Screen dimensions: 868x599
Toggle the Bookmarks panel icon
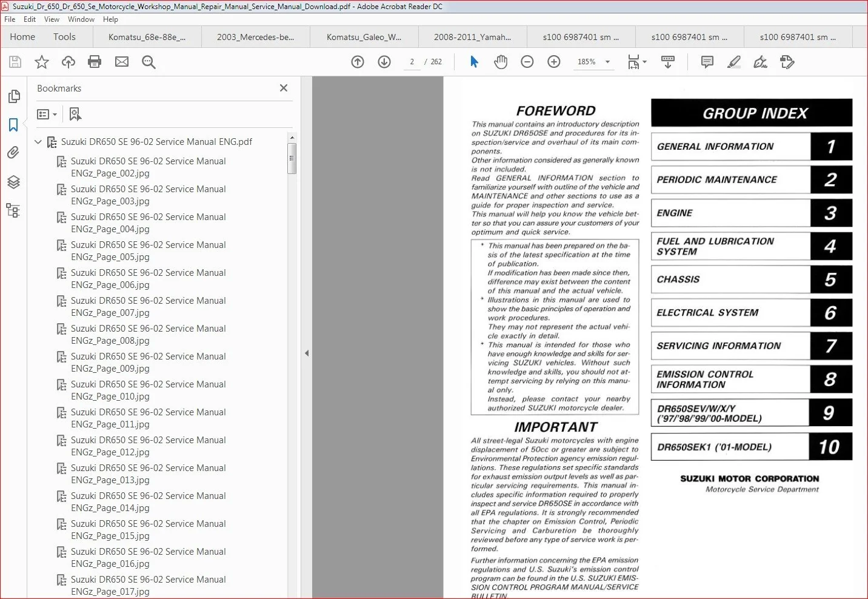tap(13, 124)
